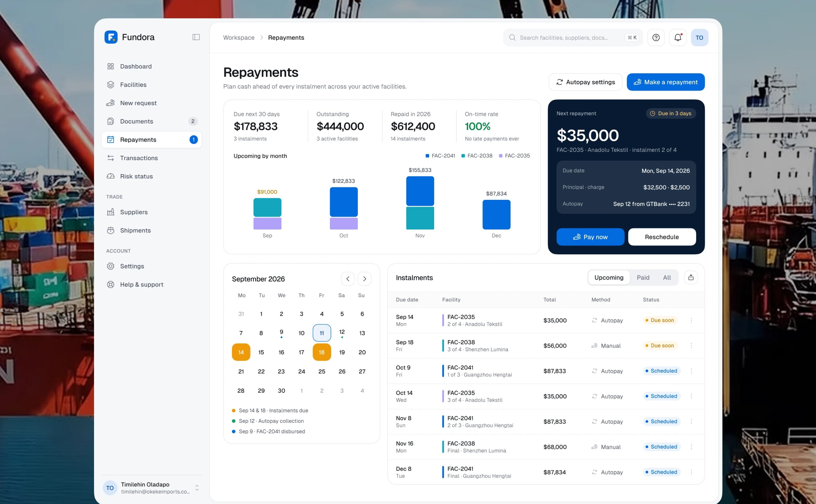Select today's date 11 on calendar
Viewport: 816px width, 504px height.
click(322, 333)
